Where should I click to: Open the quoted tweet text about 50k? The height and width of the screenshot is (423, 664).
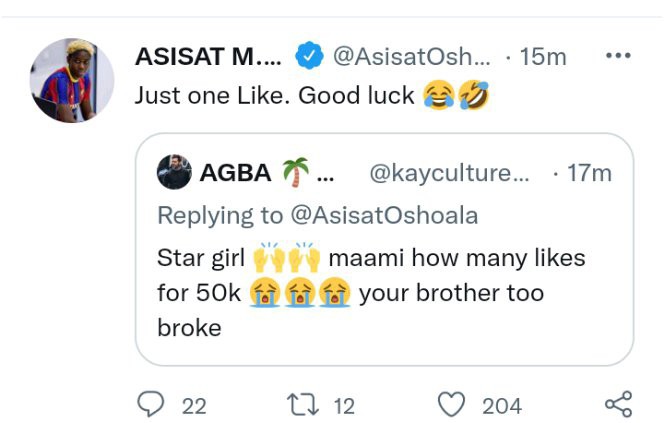(x=371, y=293)
